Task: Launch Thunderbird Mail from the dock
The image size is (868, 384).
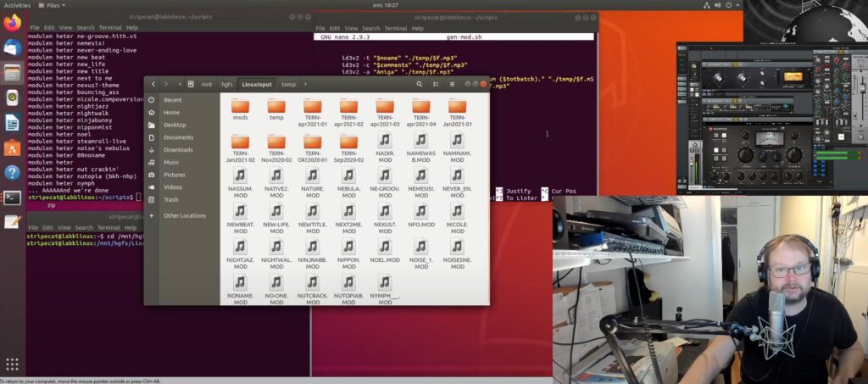Action: pos(12,47)
